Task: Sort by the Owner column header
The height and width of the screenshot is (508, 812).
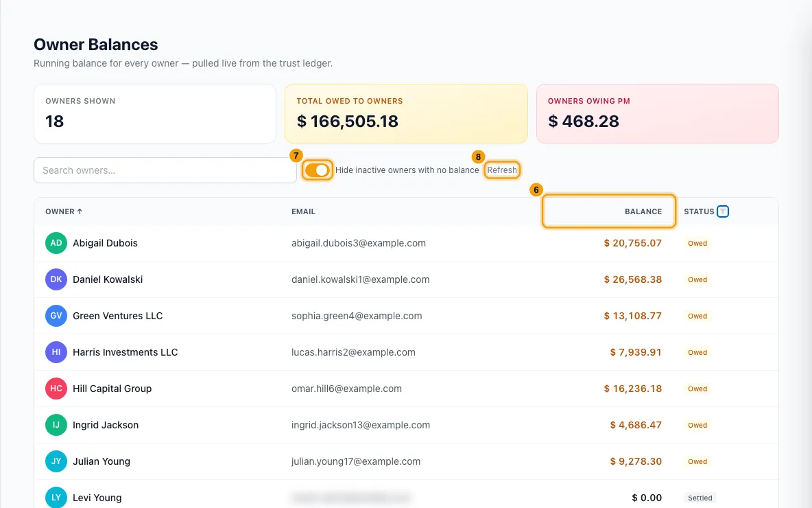Action: click(64, 211)
